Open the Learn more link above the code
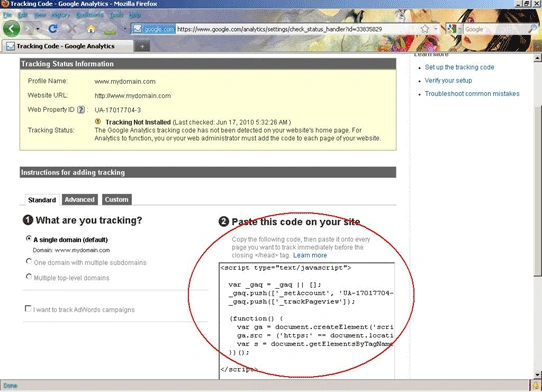This screenshot has width=542, height=392. point(310,255)
